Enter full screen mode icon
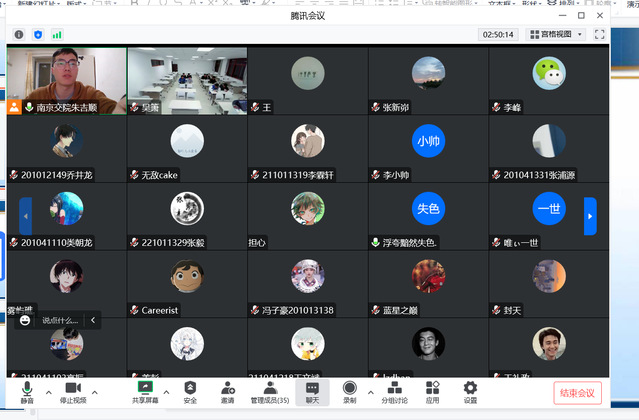Image resolution: width=639 pixels, height=420 pixels. [601, 34]
